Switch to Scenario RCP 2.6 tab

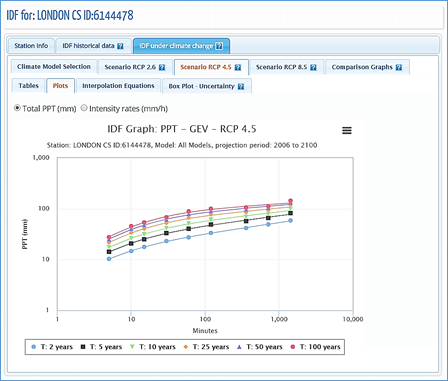pyautogui.click(x=135, y=67)
